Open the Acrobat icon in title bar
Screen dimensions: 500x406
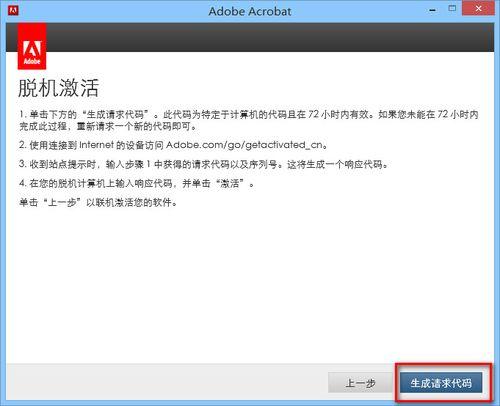tap(13, 10)
